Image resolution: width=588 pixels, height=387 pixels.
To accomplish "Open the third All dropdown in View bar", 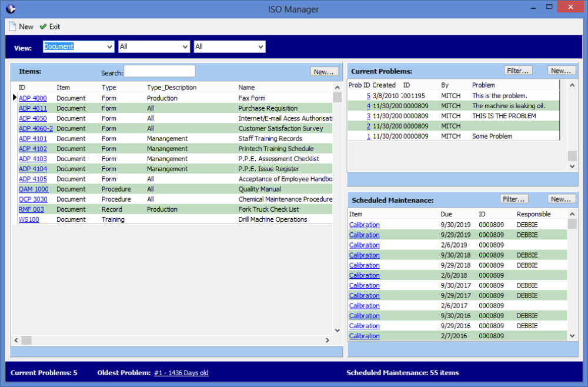I will (260, 46).
